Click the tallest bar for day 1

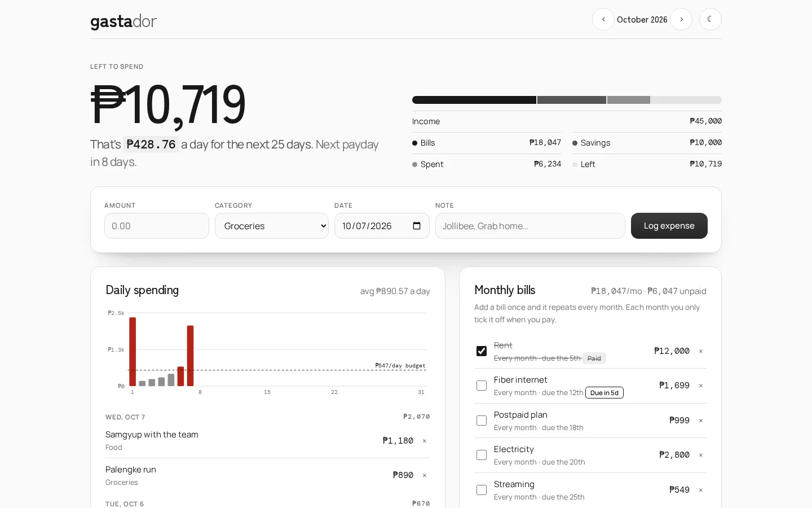(133, 352)
